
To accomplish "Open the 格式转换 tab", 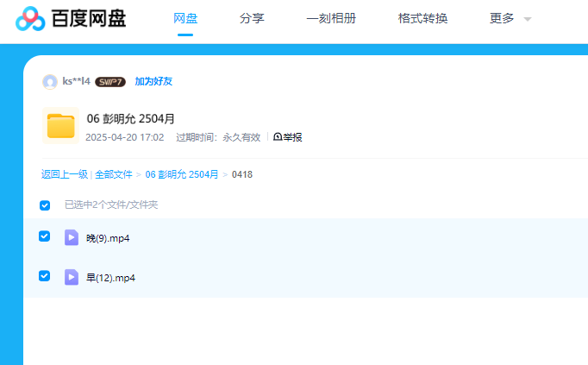I will (x=422, y=18).
